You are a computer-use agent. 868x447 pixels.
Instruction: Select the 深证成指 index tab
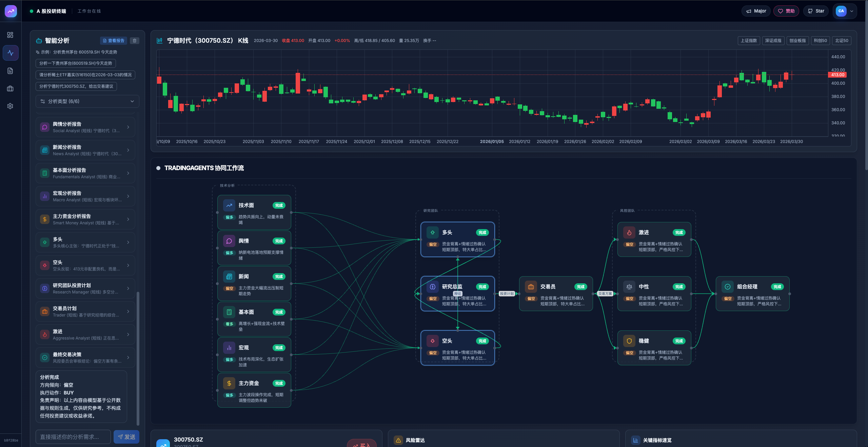point(773,41)
